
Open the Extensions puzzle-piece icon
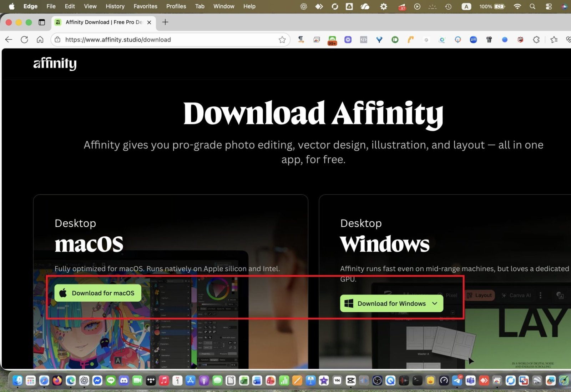pos(536,40)
